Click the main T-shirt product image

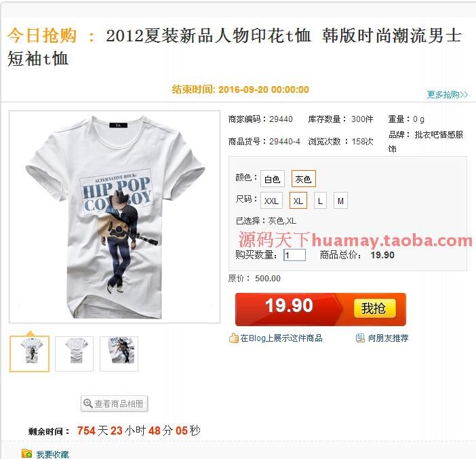115,217
